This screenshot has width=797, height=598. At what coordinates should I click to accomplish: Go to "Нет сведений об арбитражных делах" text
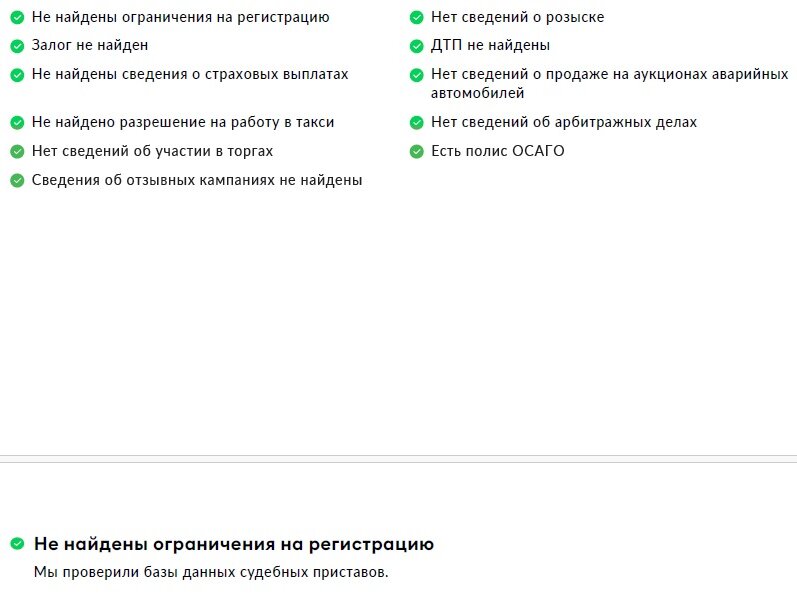(x=564, y=122)
